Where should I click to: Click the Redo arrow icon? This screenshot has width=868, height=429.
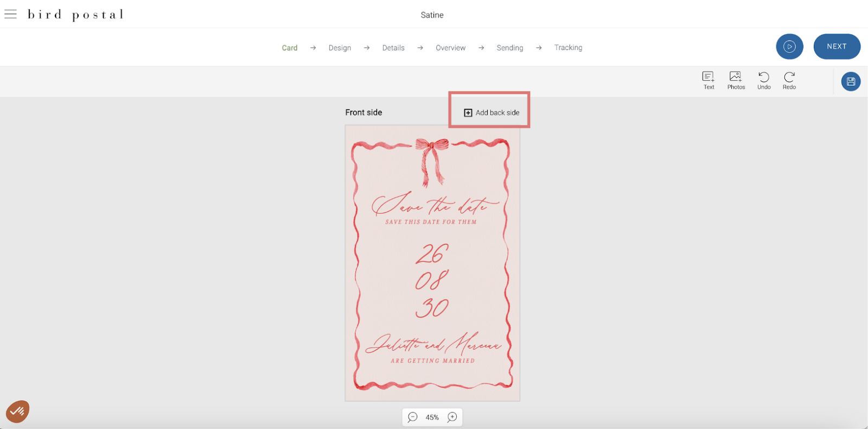[789, 77]
